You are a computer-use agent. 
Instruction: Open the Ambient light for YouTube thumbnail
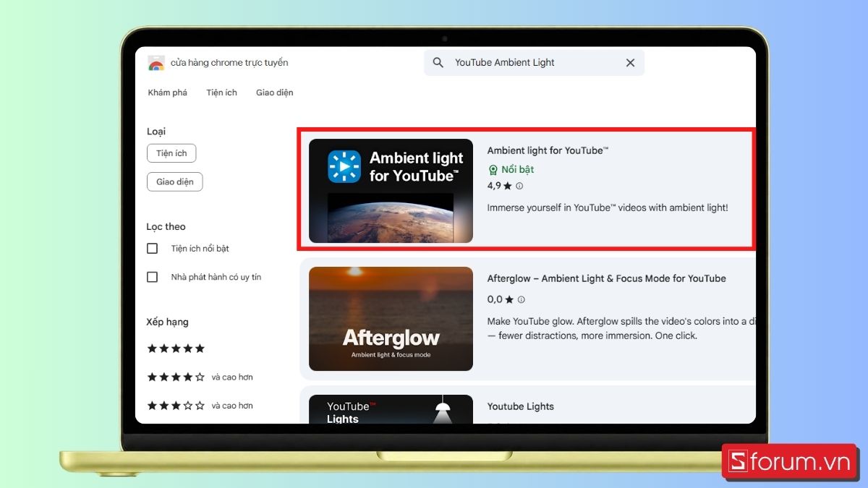tap(391, 191)
